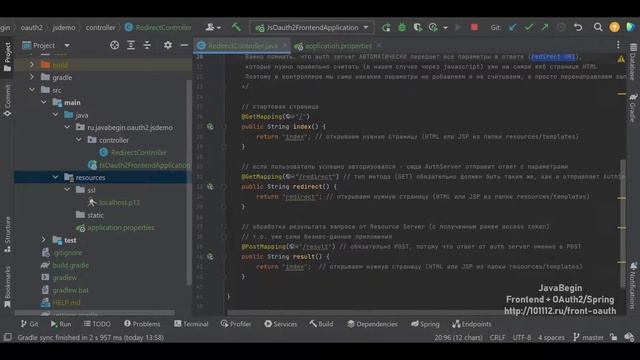Click master branch in status bar

tap(588, 338)
